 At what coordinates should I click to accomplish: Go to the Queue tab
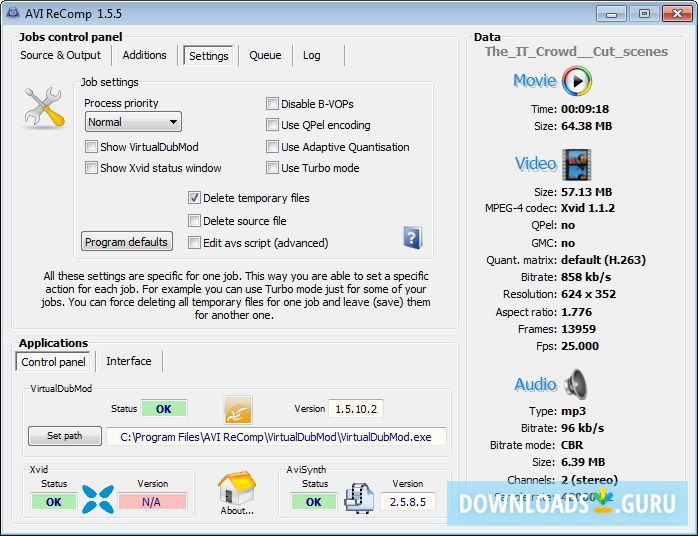pyautogui.click(x=265, y=55)
